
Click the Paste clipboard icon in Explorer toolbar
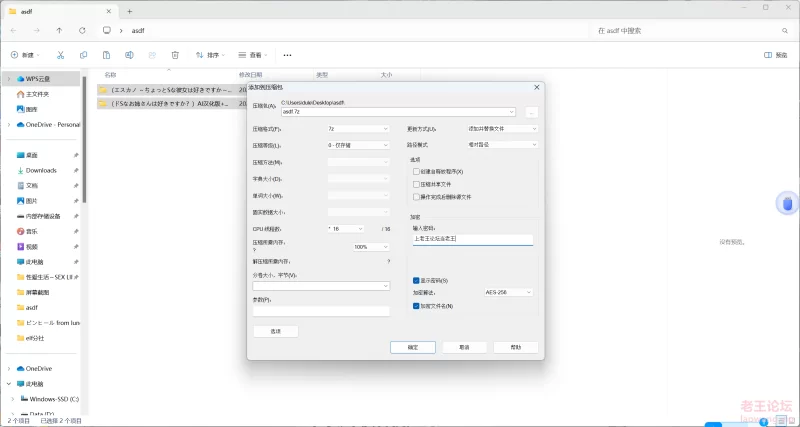tap(106, 55)
